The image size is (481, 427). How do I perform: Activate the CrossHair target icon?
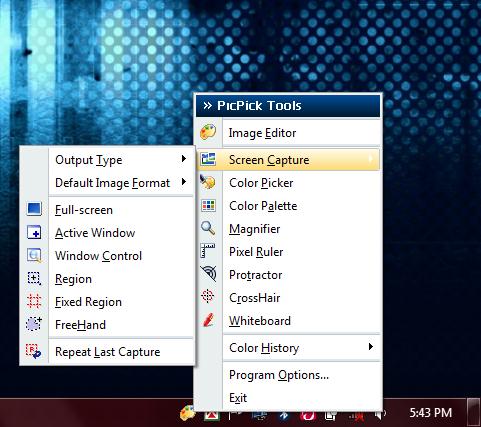(x=208, y=296)
